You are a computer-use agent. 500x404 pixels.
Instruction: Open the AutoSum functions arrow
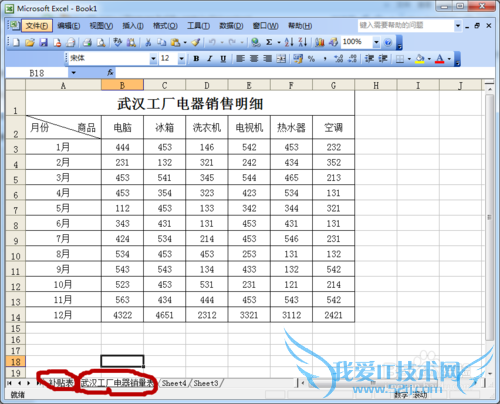(279, 42)
